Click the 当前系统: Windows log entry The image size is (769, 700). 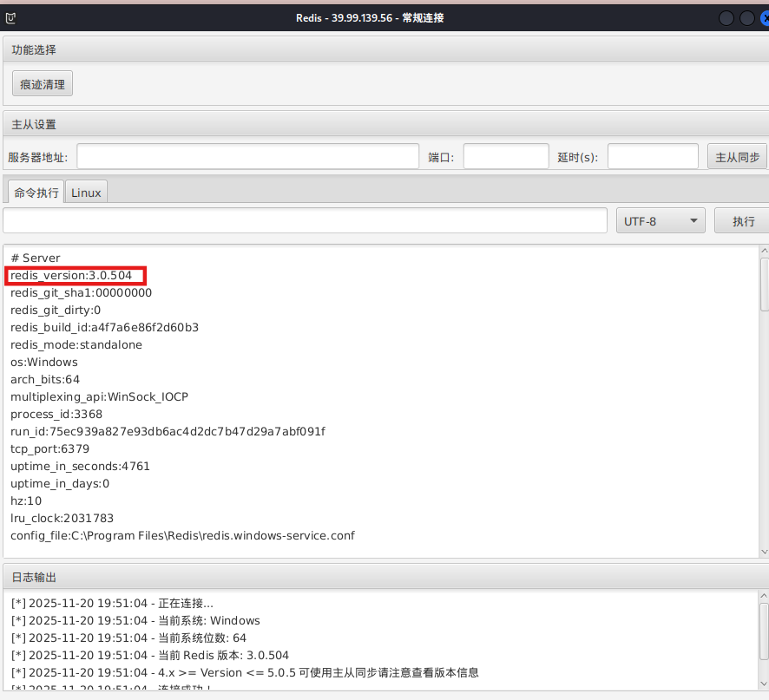tap(135, 620)
